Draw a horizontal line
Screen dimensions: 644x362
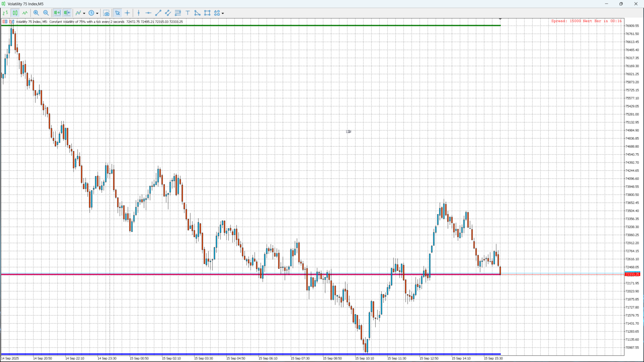(x=148, y=13)
